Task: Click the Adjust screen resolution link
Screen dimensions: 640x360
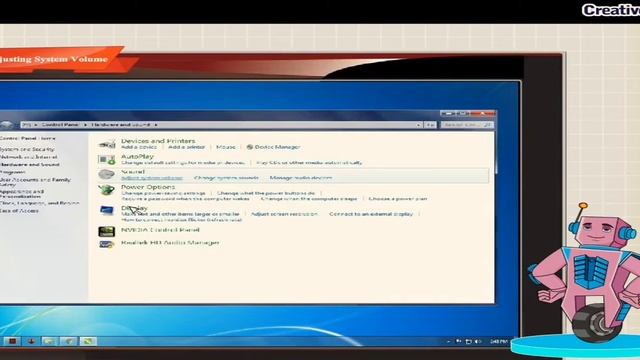Action: (284, 214)
